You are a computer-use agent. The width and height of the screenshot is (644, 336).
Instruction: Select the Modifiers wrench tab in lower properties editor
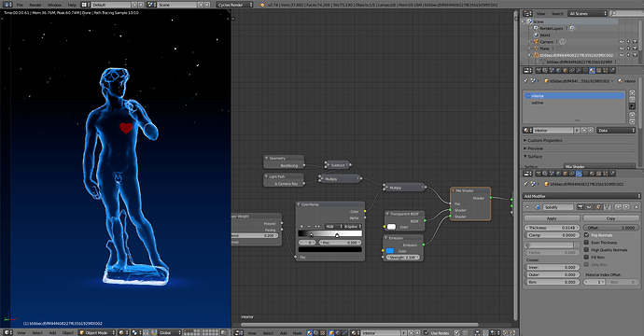click(579, 174)
